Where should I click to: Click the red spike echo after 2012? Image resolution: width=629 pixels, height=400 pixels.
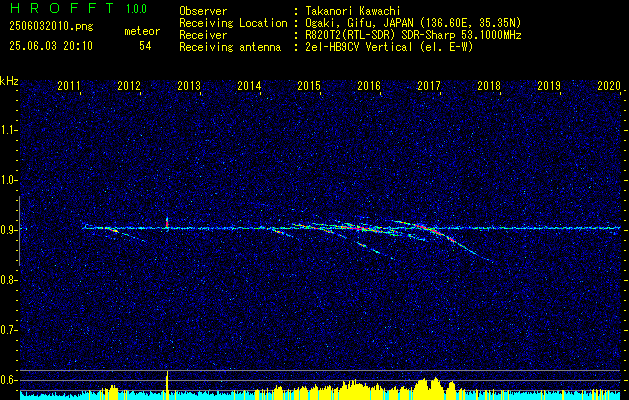tap(167, 223)
